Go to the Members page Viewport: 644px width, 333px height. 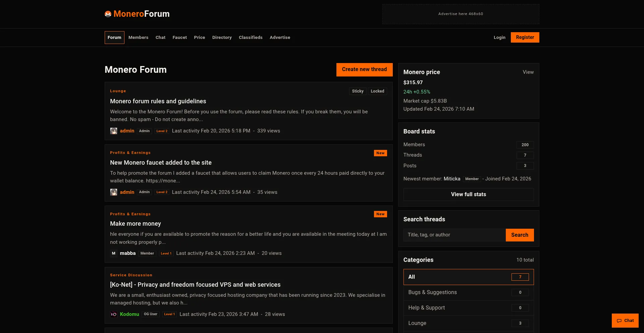tap(138, 38)
